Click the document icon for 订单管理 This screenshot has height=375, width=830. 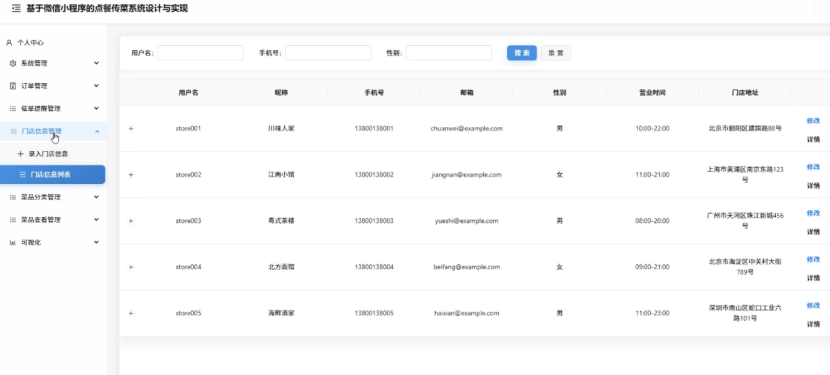[x=13, y=86]
